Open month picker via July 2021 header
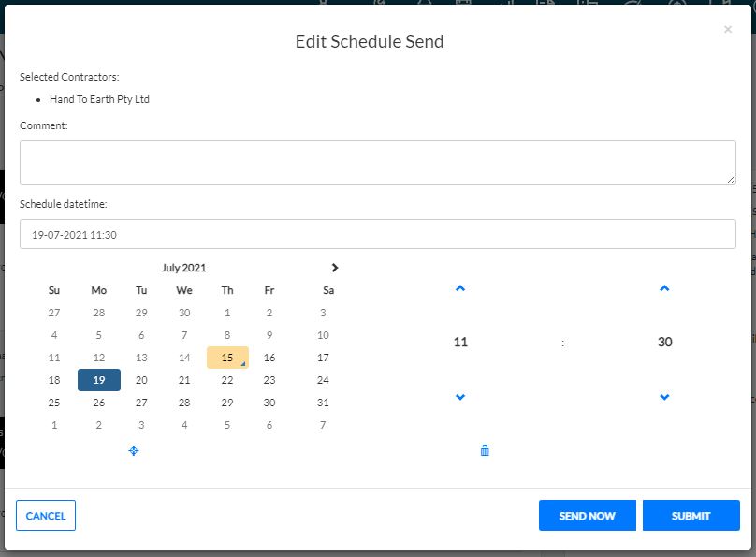Screen dimensions: 756x557 point(183,268)
